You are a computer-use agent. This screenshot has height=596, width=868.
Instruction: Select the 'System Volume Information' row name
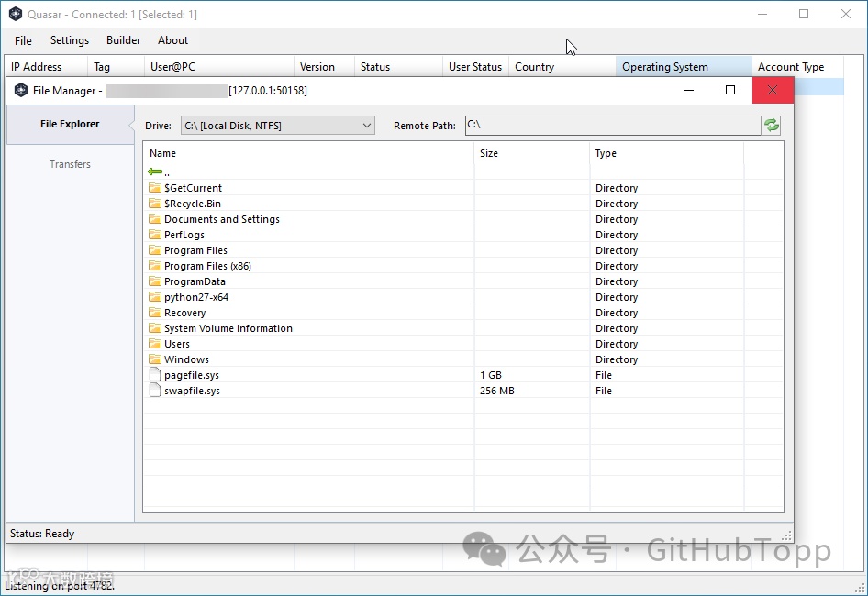click(x=228, y=328)
